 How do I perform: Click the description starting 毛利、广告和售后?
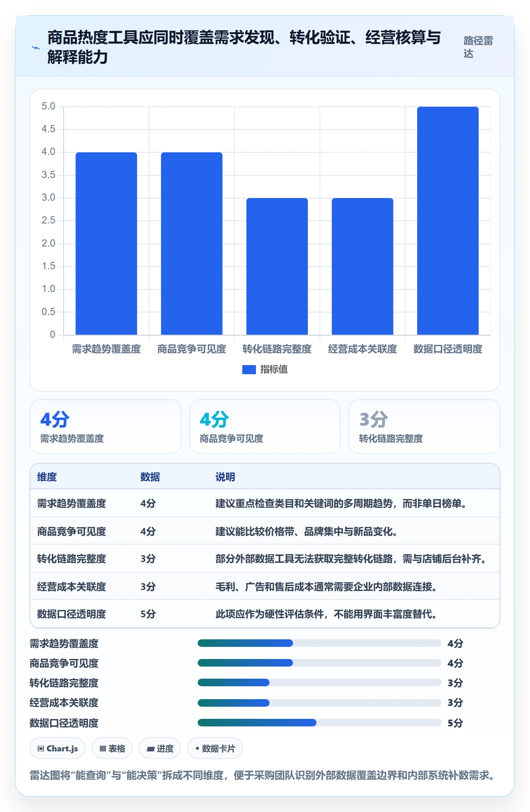point(328,587)
